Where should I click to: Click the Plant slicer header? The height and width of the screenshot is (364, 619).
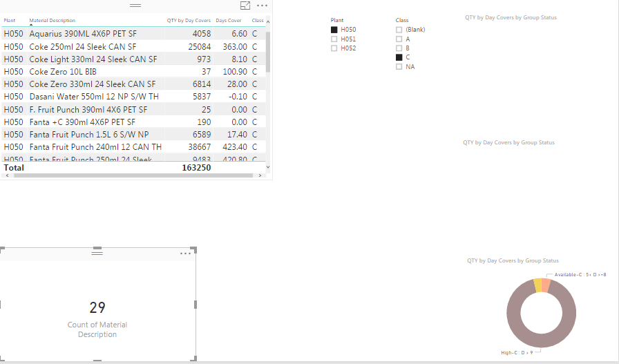(x=337, y=20)
